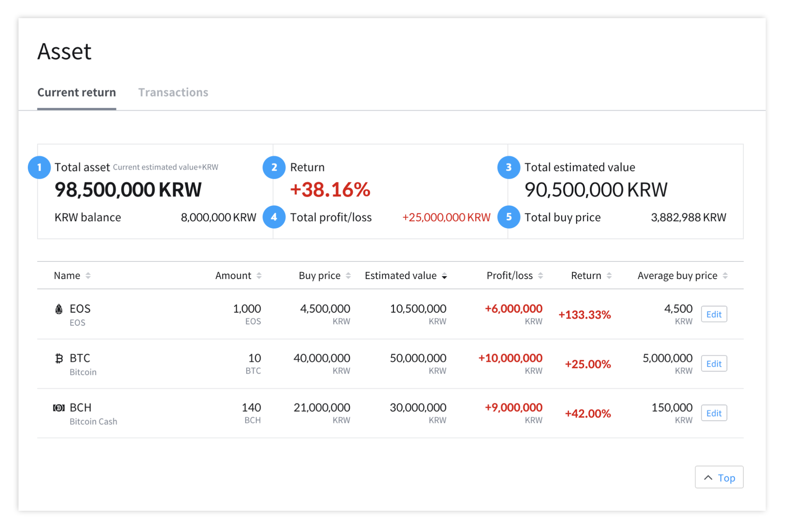785x532 pixels.
Task: Sort by Buy price column arrows
Action: [348, 276]
